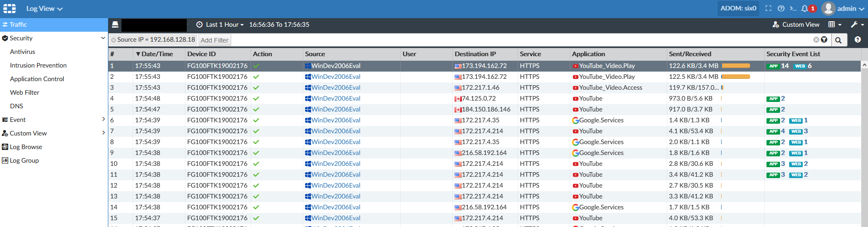868x227 pixels.
Task: Open the CLI console icon
Action: (x=793, y=8)
